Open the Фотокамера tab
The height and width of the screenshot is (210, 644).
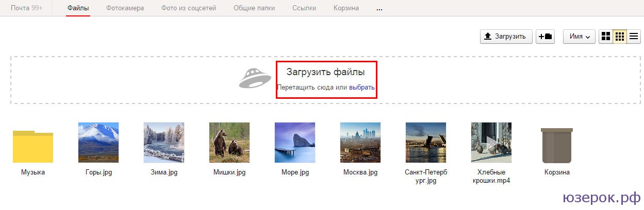tap(125, 8)
